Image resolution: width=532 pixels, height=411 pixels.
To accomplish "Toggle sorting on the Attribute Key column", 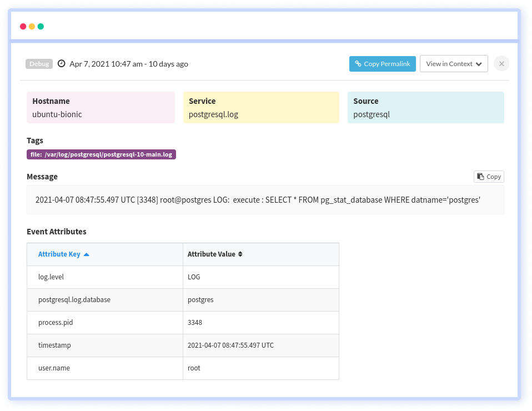I will pyautogui.click(x=59, y=254).
